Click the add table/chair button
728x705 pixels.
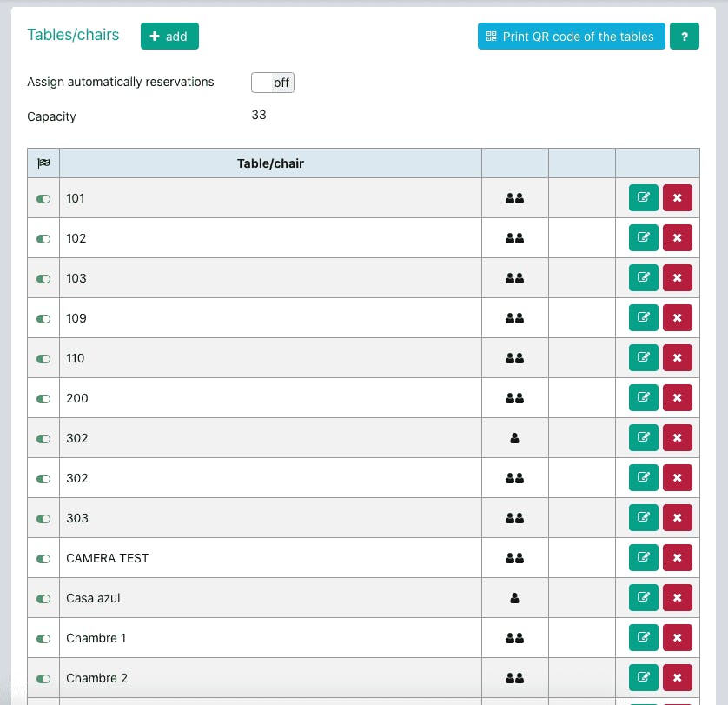coord(169,37)
